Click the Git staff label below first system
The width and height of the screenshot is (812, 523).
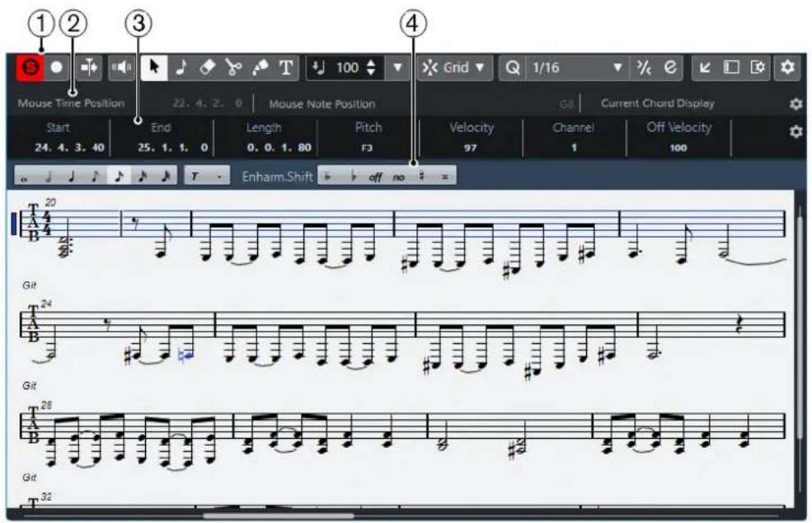pos(30,285)
